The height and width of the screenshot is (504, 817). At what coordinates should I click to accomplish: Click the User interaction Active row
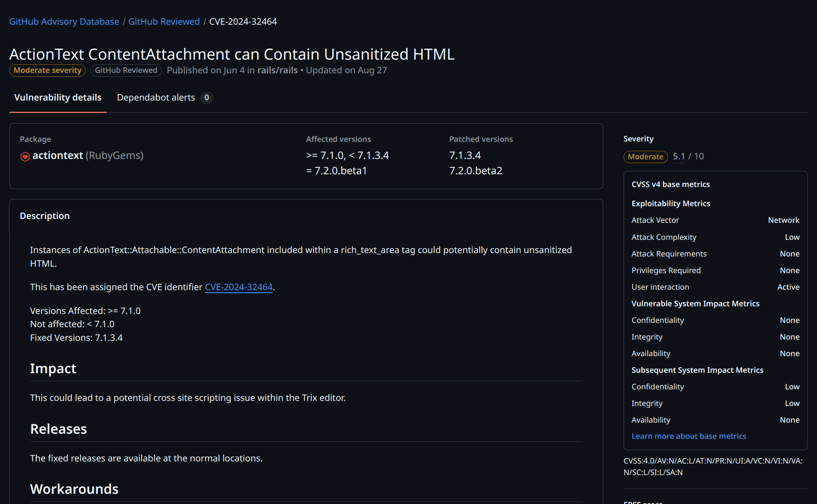(x=715, y=287)
